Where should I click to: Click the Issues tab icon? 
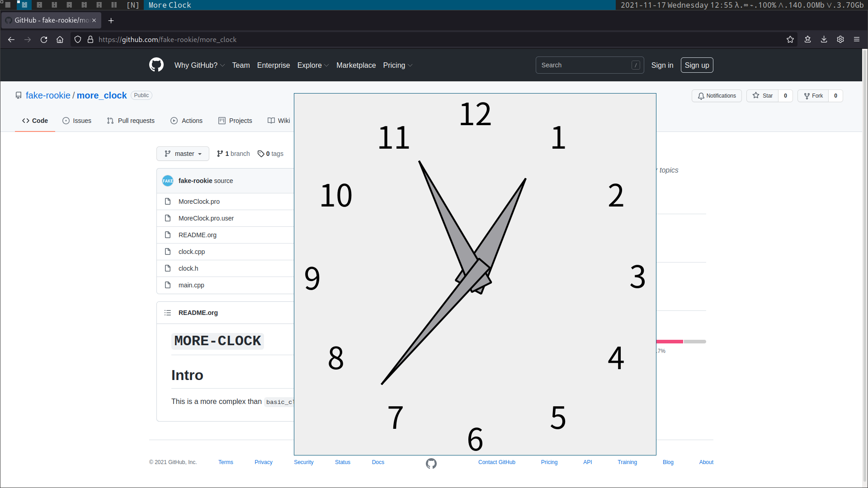[x=66, y=120]
